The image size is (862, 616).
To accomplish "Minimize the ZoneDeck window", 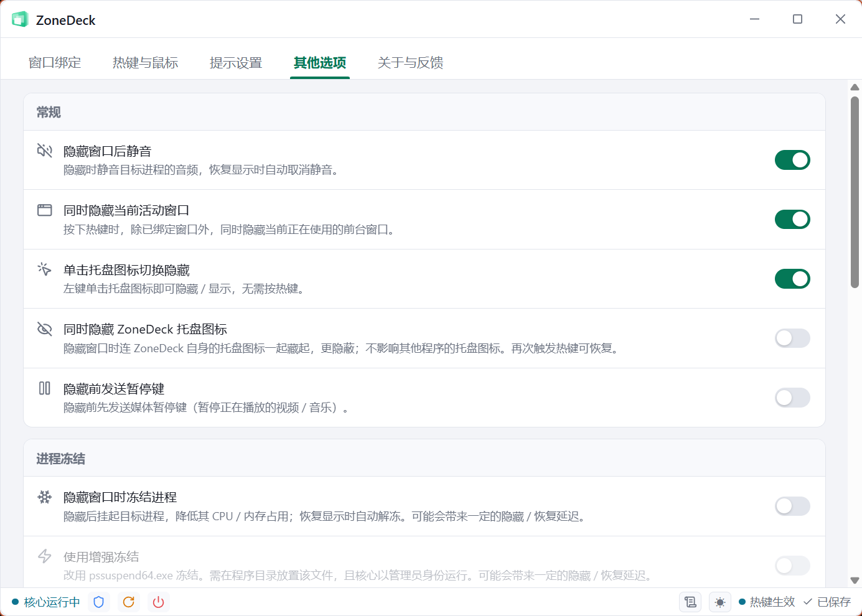I will 755,19.
